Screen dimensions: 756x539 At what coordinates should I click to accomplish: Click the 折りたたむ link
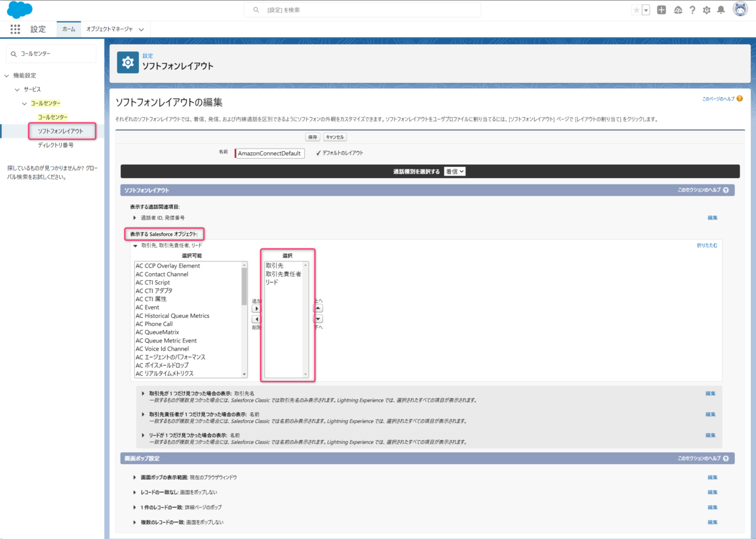707,246
